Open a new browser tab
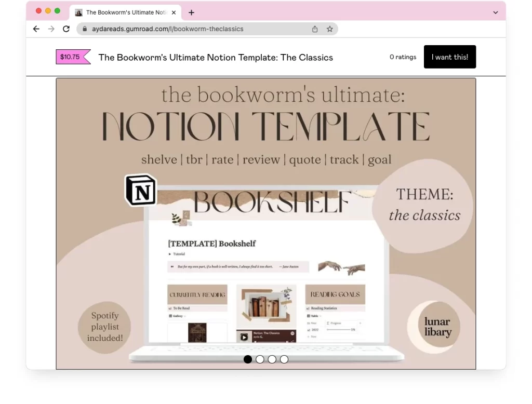532x404 pixels. point(191,12)
